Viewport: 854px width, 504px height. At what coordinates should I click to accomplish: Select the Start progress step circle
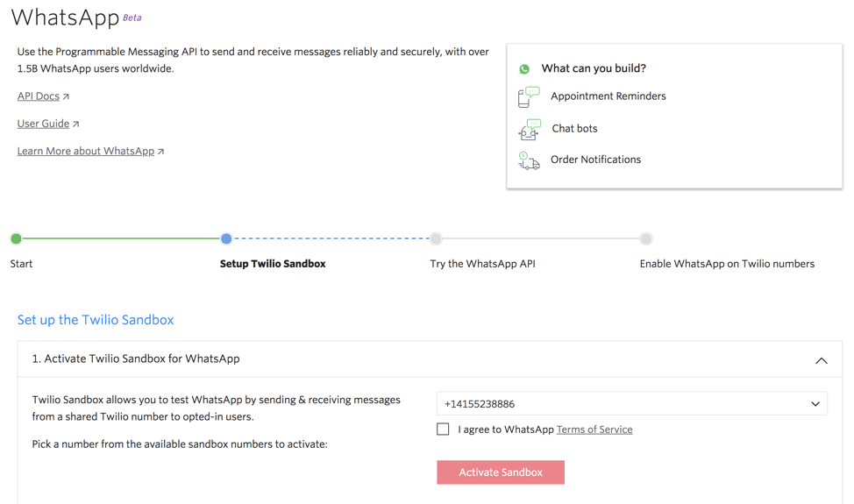point(16,238)
